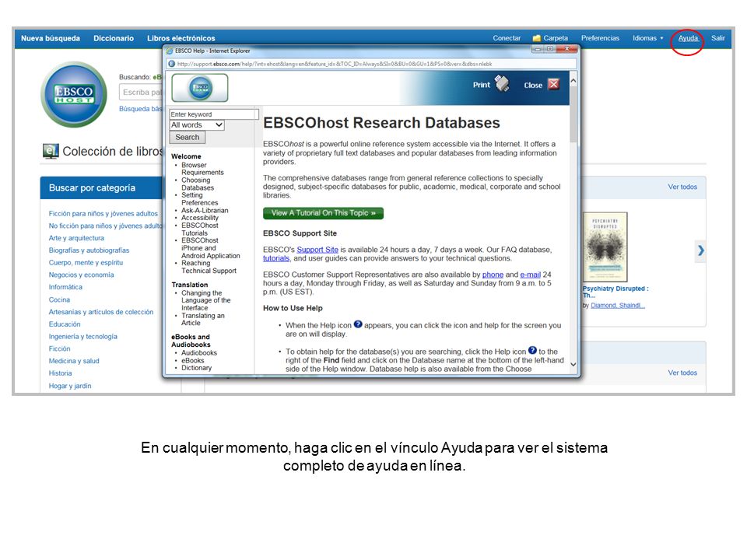Open the tutorials link in Help text

click(x=276, y=258)
